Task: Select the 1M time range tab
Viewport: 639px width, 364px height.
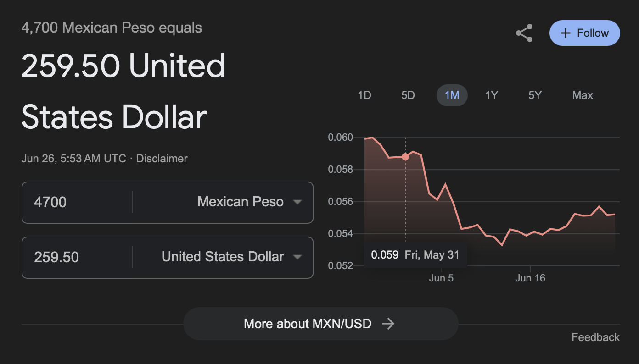Action: pos(452,95)
